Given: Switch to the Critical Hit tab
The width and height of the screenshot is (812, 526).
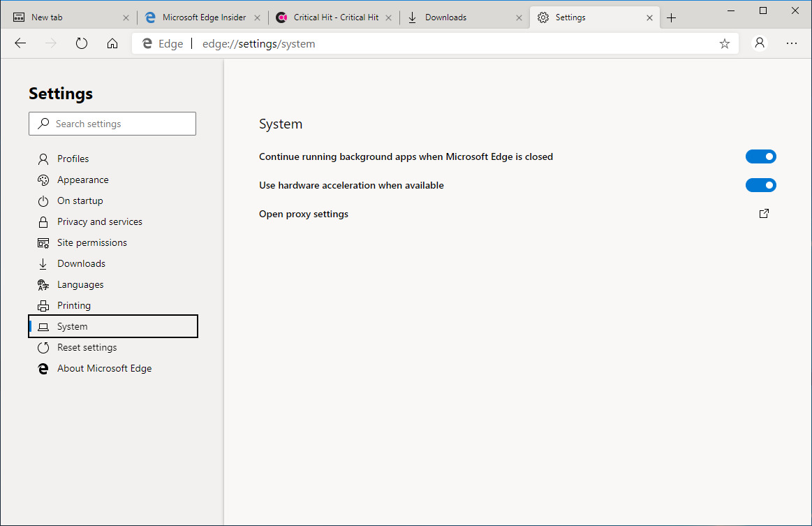Looking at the screenshot, I should coord(335,17).
